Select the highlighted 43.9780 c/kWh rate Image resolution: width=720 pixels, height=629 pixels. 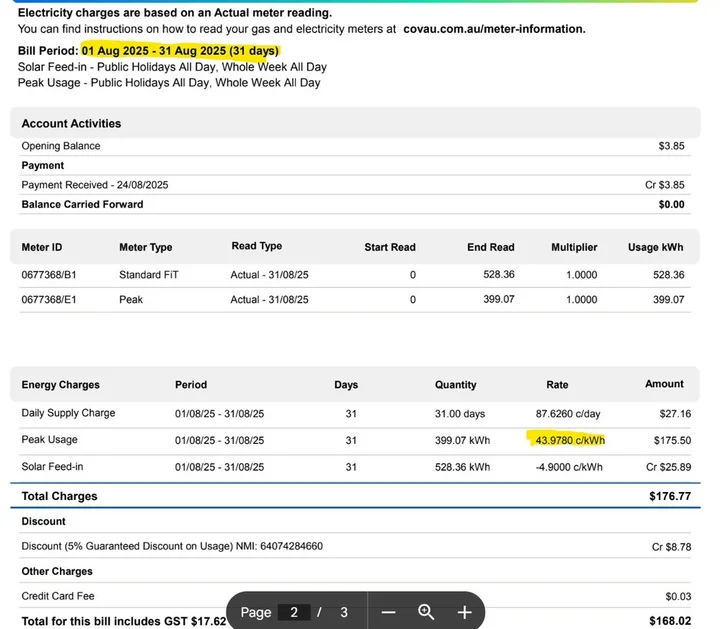(570, 440)
